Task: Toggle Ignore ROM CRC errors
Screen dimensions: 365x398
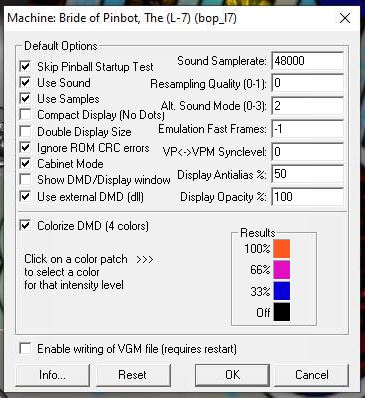Action: click(x=25, y=147)
